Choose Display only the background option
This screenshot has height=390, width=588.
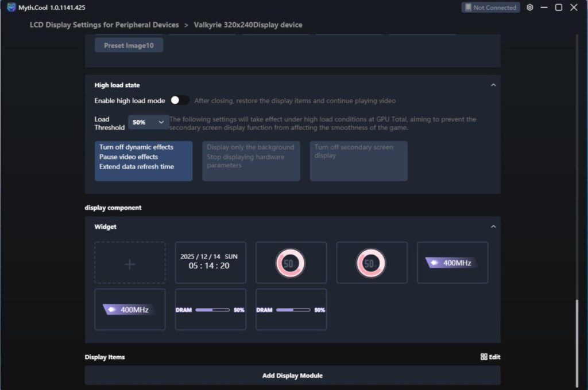click(x=251, y=161)
